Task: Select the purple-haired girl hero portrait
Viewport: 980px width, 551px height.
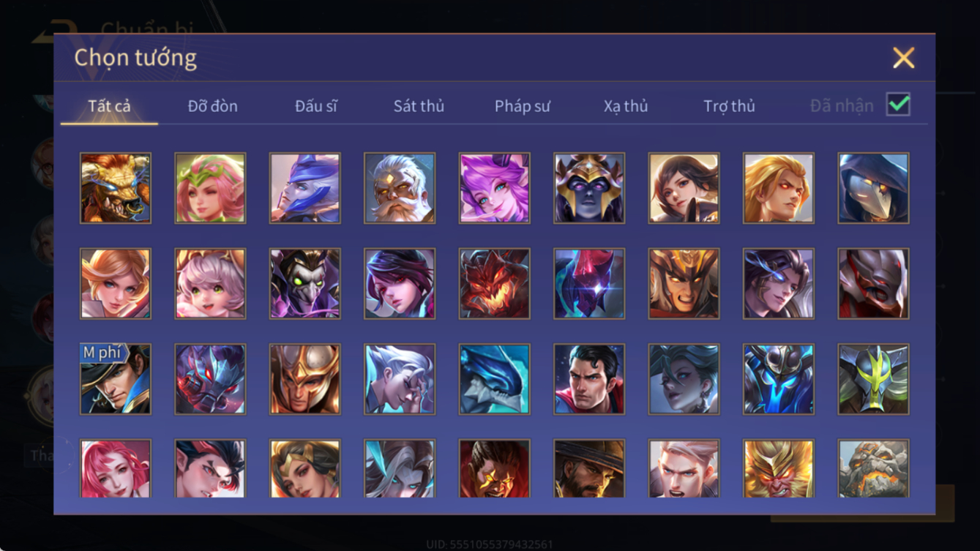Action: pos(495,188)
